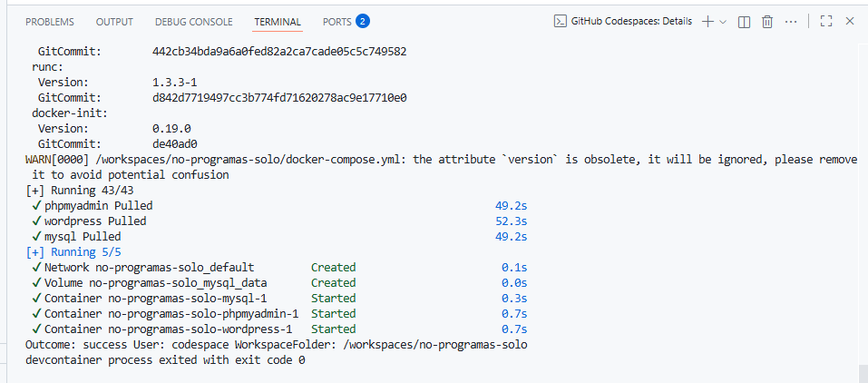Select the Terminal tab
The height and width of the screenshot is (383, 868).
(x=278, y=21)
